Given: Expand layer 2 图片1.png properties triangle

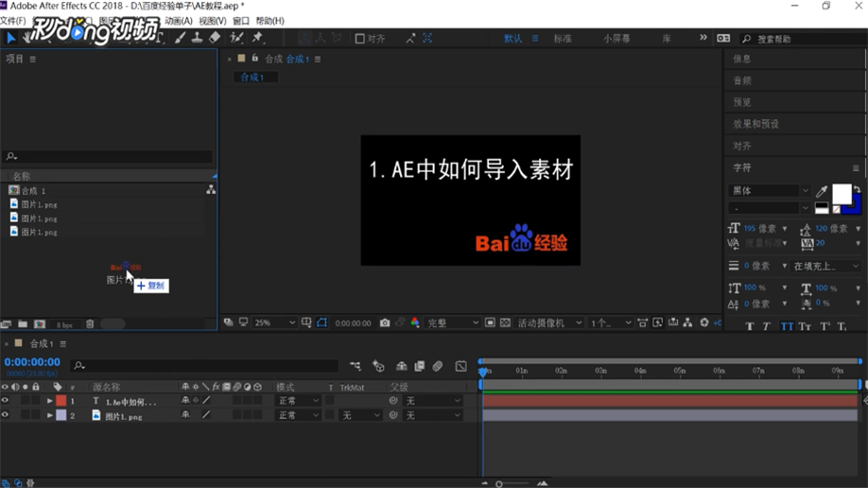Looking at the screenshot, I should [50, 415].
